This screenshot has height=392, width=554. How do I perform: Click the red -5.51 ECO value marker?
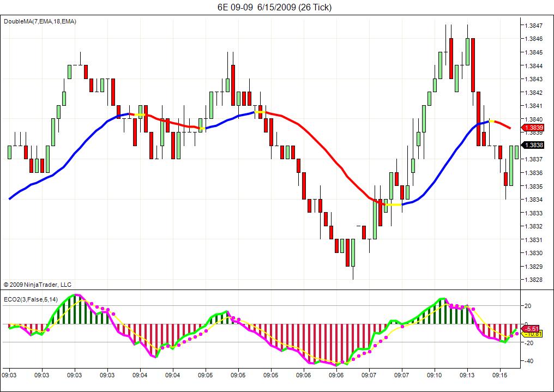point(532,329)
